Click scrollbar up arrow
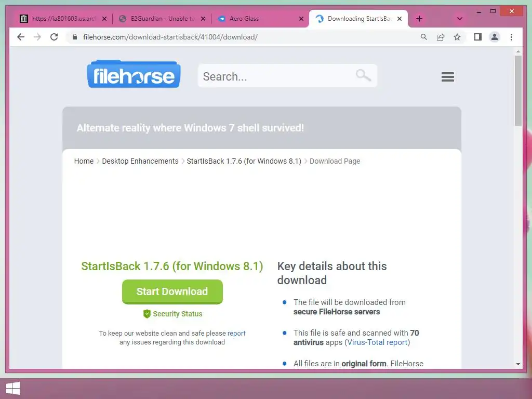The image size is (532, 399). click(518, 51)
